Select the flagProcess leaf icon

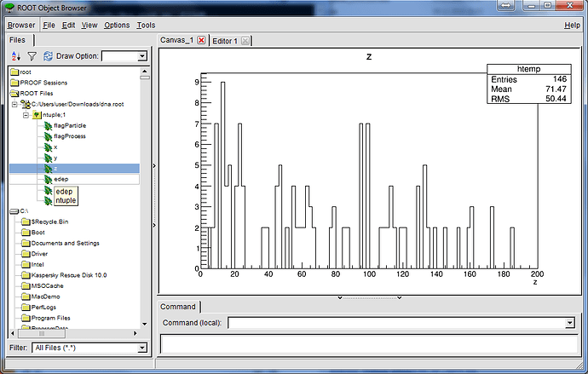pyautogui.click(x=47, y=136)
